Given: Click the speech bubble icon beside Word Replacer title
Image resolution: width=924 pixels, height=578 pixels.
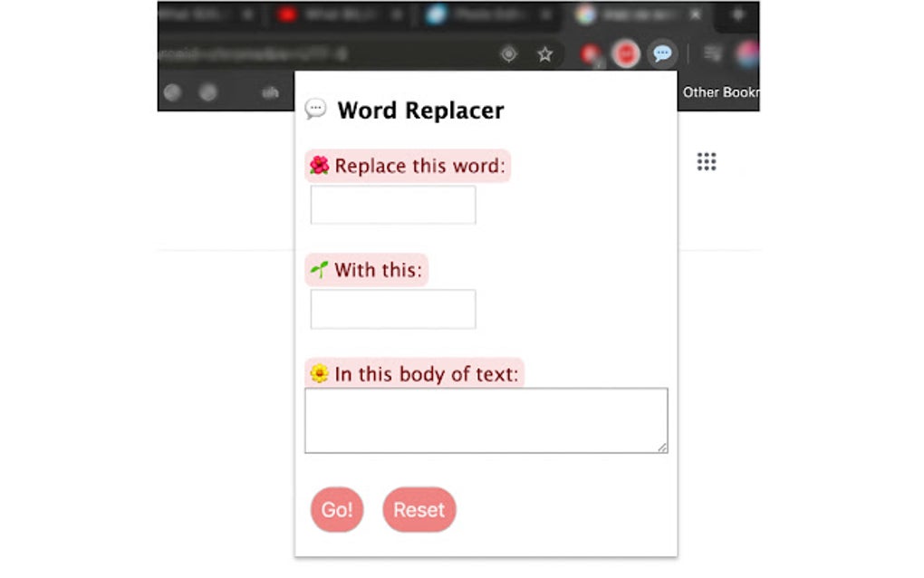Looking at the screenshot, I should (315, 109).
